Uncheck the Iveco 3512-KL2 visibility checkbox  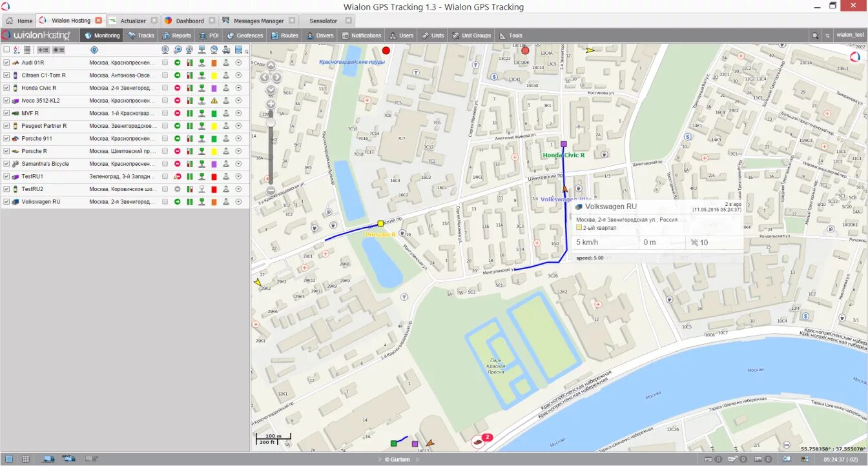pyautogui.click(x=6, y=101)
